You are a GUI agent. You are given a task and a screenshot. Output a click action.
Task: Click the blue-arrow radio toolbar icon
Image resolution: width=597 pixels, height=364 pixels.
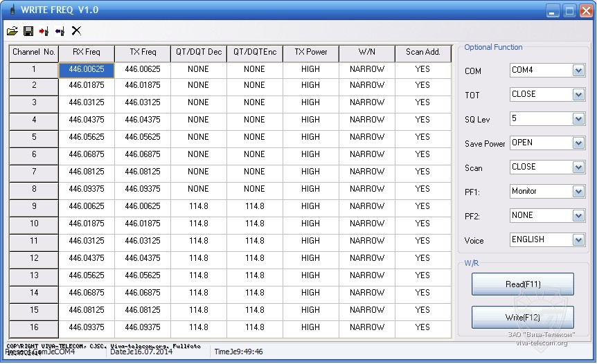(x=60, y=31)
